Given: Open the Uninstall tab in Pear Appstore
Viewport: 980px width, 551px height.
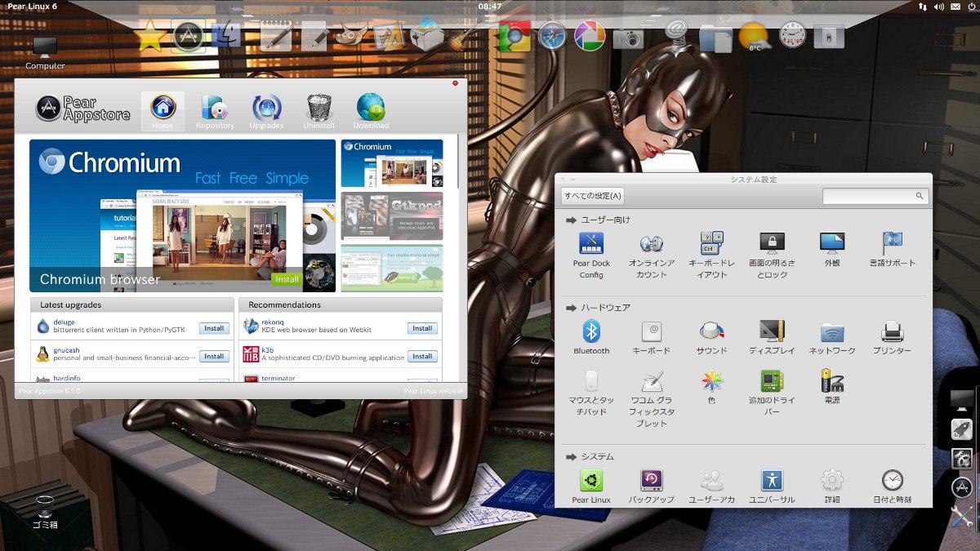Looking at the screenshot, I should click(x=318, y=111).
